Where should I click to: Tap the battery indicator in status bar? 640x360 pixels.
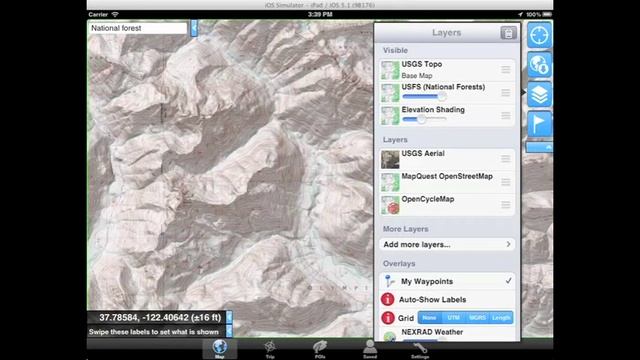(x=547, y=14)
